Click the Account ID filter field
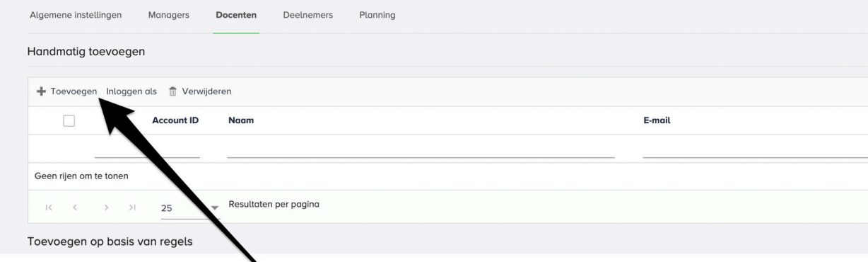The width and height of the screenshot is (868, 262). coord(147,149)
